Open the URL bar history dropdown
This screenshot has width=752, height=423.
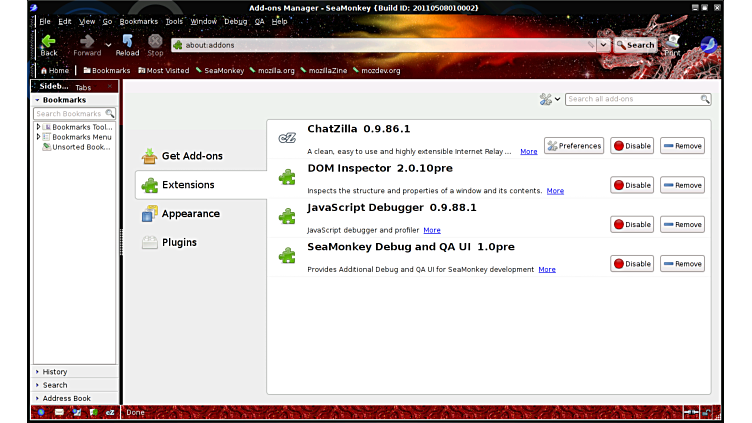pos(604,45)
